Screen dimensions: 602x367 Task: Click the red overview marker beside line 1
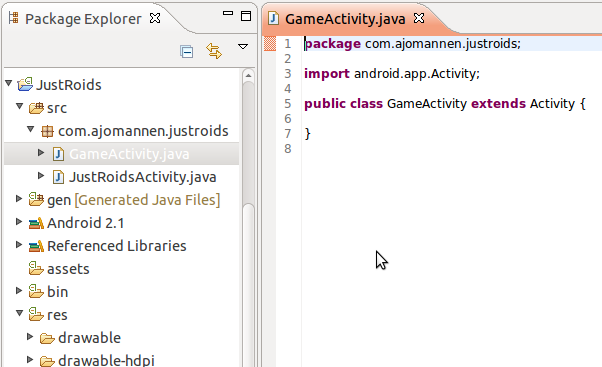click(270, 44)
